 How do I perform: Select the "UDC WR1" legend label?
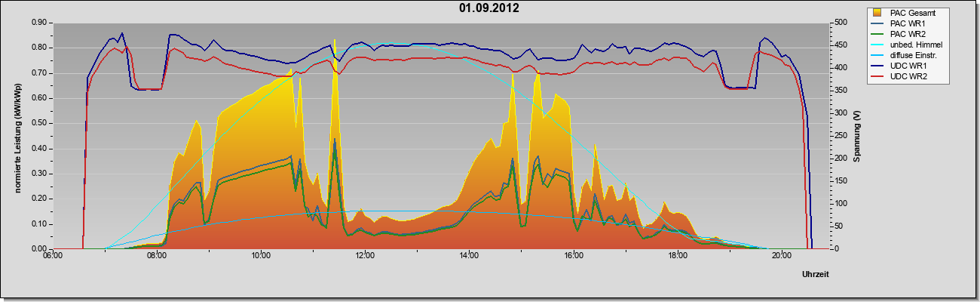click(907, 66)
